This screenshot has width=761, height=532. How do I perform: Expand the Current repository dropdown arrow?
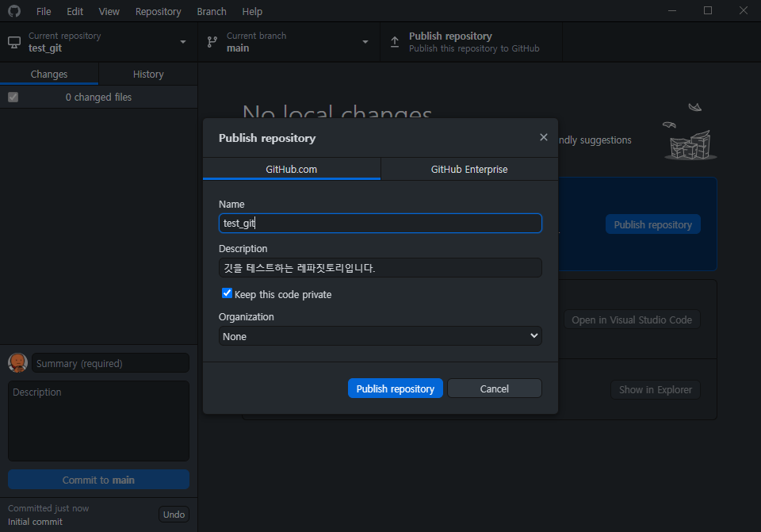click(183, 42)
